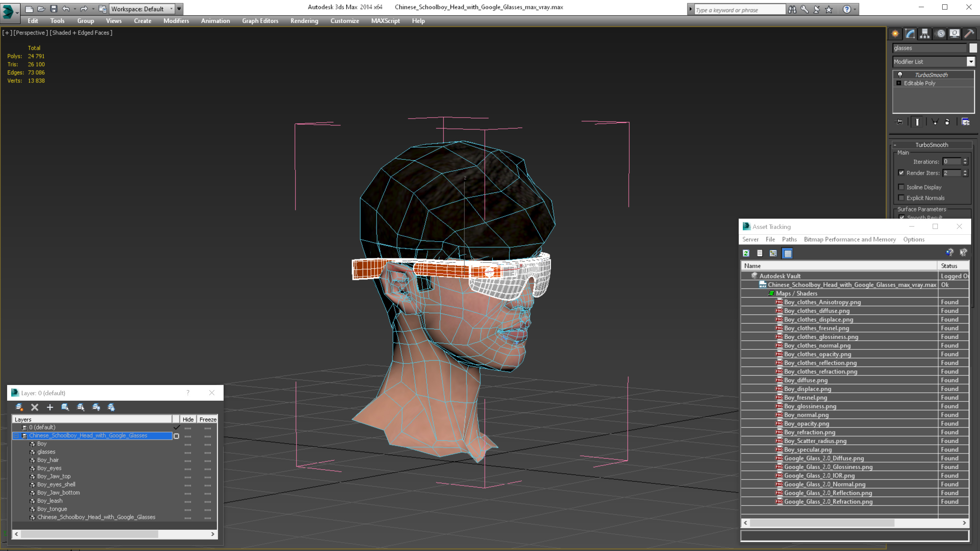Viewport: 980px width, 551px height.
Task: Click Select Highlighted Objects layer icon
Action: (65, 407)
